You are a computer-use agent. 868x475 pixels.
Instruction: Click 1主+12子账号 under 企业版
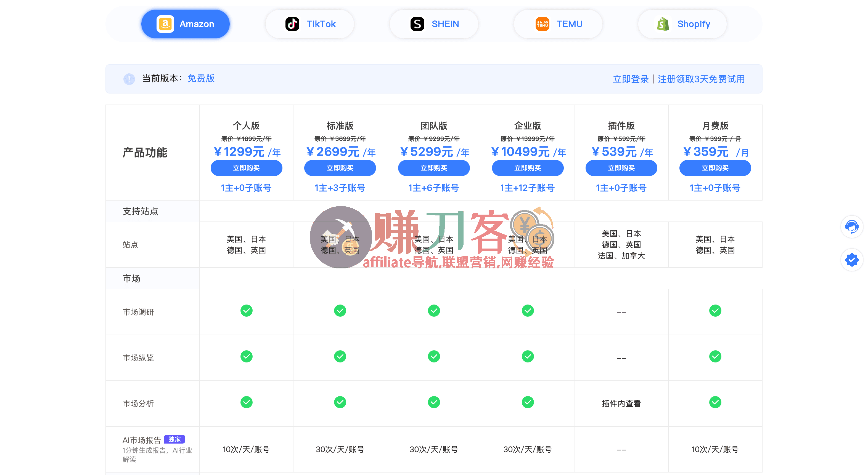528,188
